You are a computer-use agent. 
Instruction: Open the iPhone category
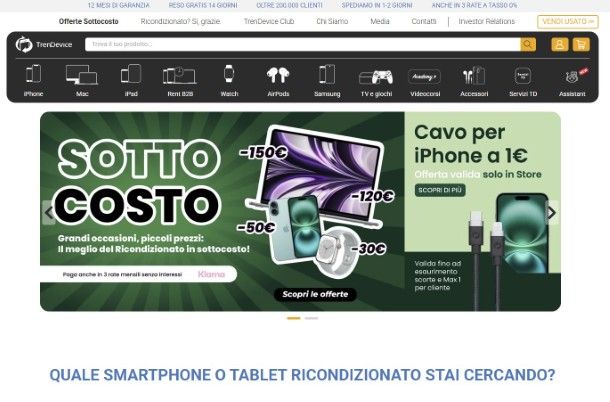point(33,81)
